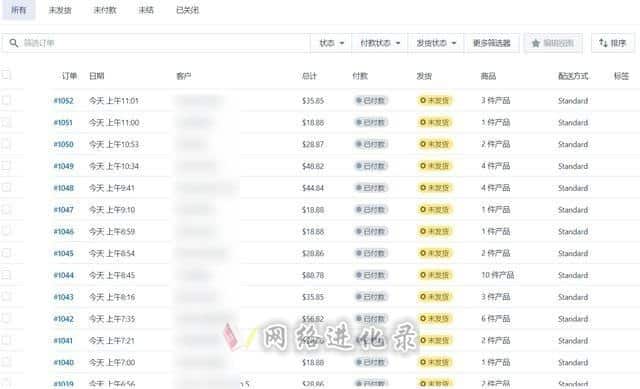Click the 已付款 badge on order #1050
The height and width of the screenshot is (389, 640).
(371, 144)
